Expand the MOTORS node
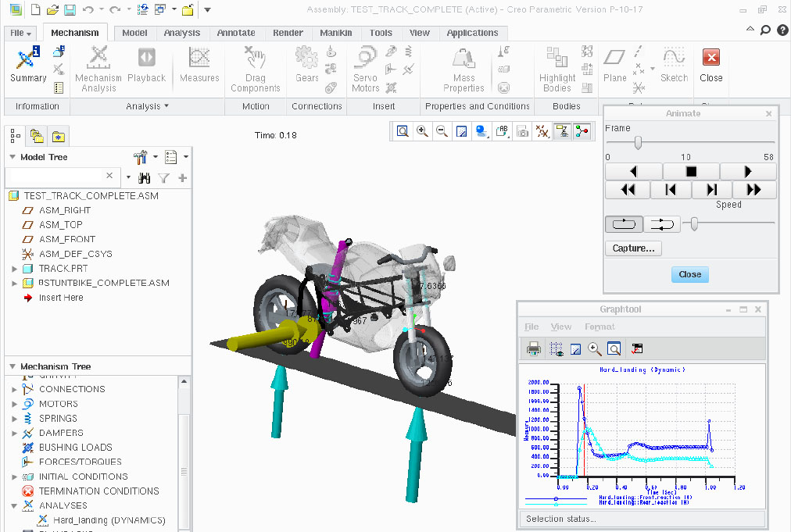791x532 pixels. coord(15,404)
